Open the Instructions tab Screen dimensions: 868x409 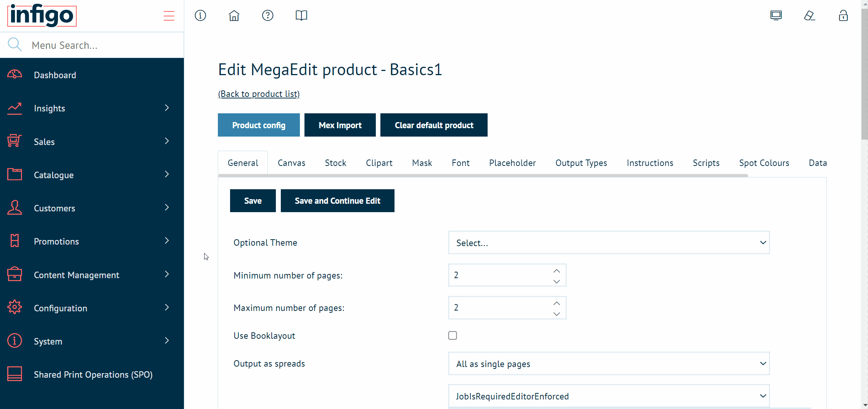tap(650, 163)
